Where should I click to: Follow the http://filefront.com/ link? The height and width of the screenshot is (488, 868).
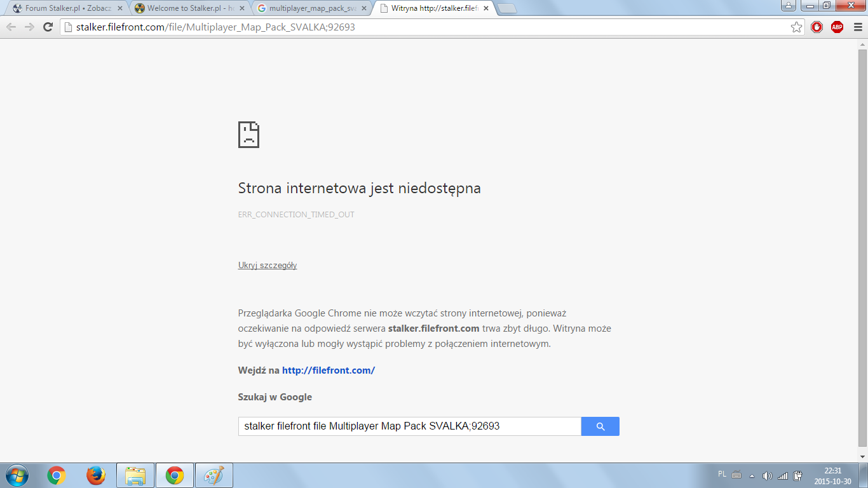point(329,370)
